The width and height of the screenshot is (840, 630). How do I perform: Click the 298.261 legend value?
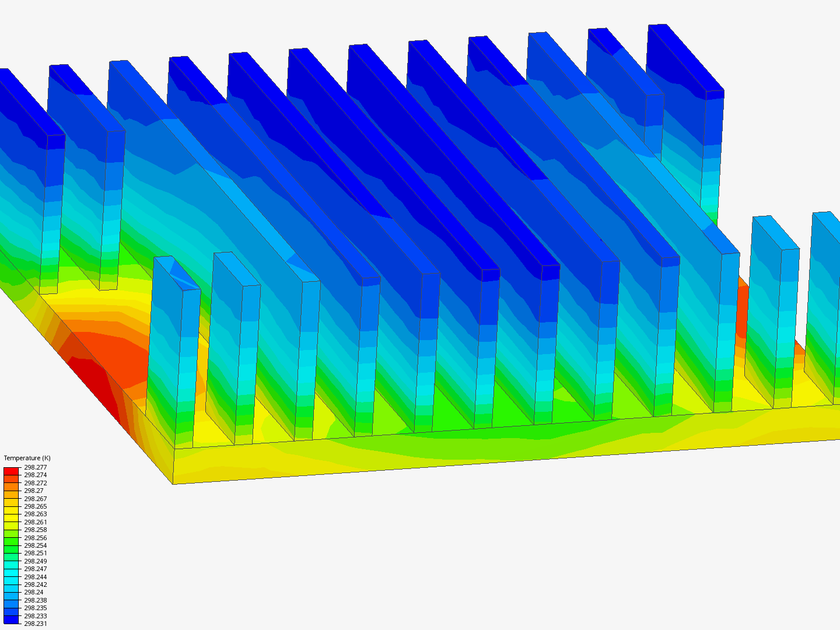click(x=36, y=522)
